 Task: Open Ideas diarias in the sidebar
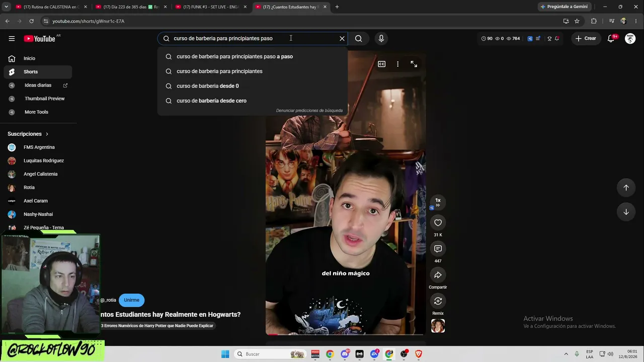point(38,85)
